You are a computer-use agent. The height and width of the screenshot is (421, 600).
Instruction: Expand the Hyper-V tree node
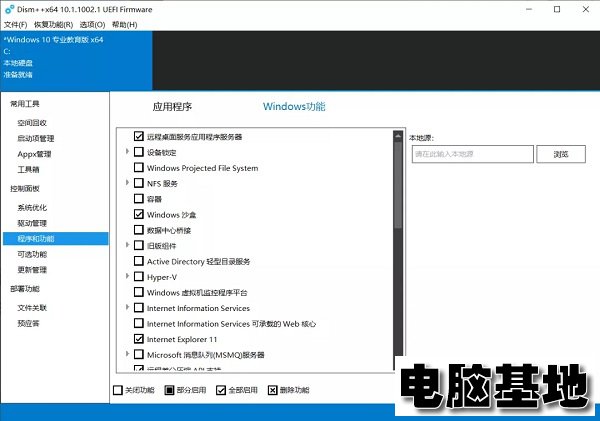pyautogui.click(x=127, y=276)
